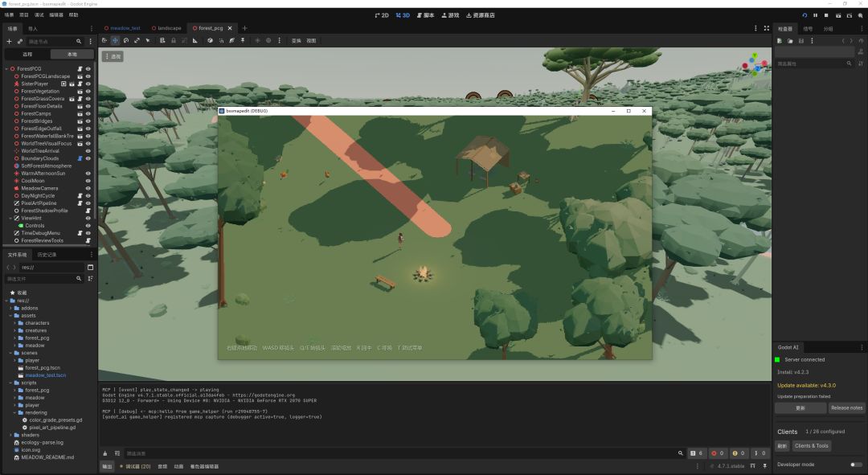Collapse the rendering folder
This screenshot has height=475, width=868.
coord(14,413)
